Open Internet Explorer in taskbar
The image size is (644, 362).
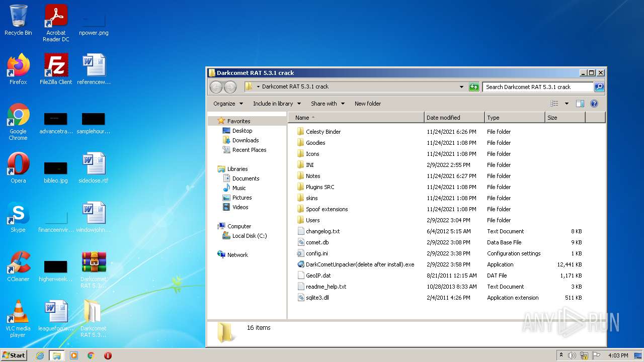click(40, 355)
